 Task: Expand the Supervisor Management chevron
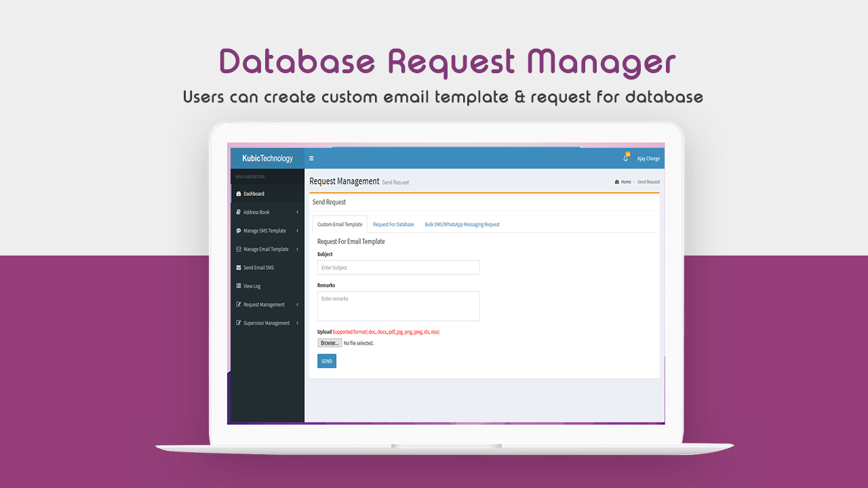[297, 323]
